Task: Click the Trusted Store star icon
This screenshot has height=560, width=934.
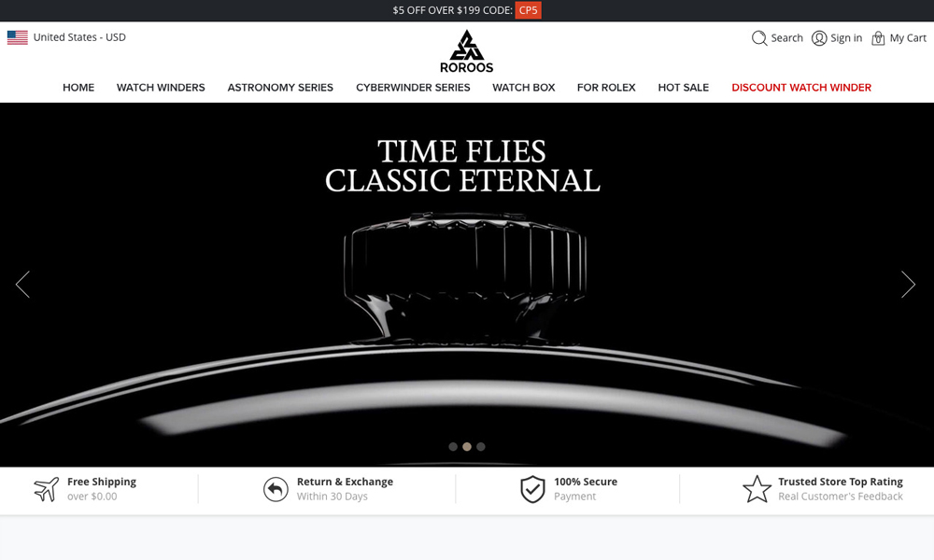Action: coord(757,489)
